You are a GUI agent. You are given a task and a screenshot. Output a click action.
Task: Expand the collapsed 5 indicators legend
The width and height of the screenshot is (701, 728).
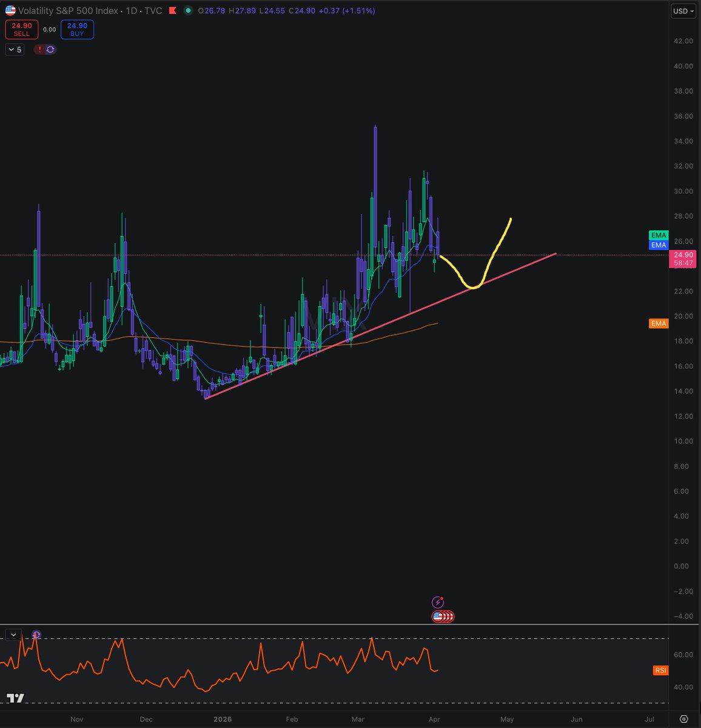click(15, 50)
